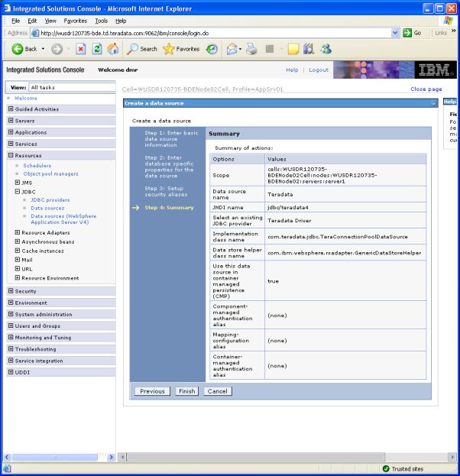
Task: Click the IBM logo
Action: [x=436, y=70]
